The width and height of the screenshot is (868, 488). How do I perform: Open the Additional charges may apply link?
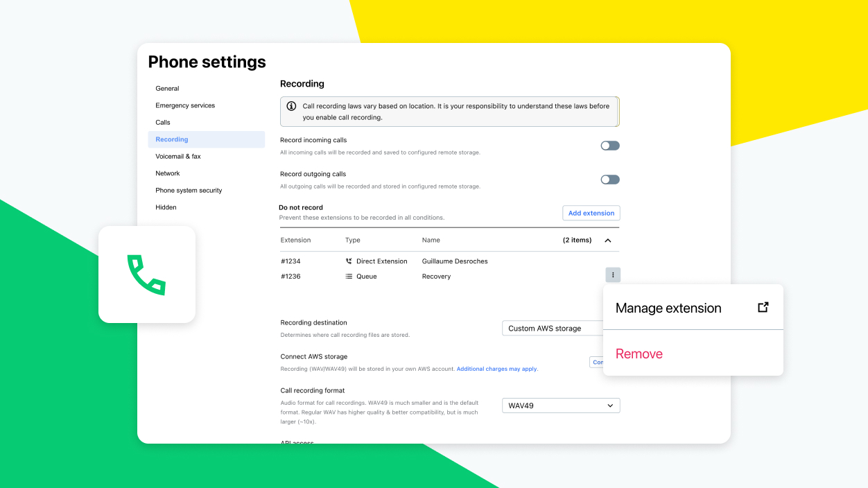(496, 369)
